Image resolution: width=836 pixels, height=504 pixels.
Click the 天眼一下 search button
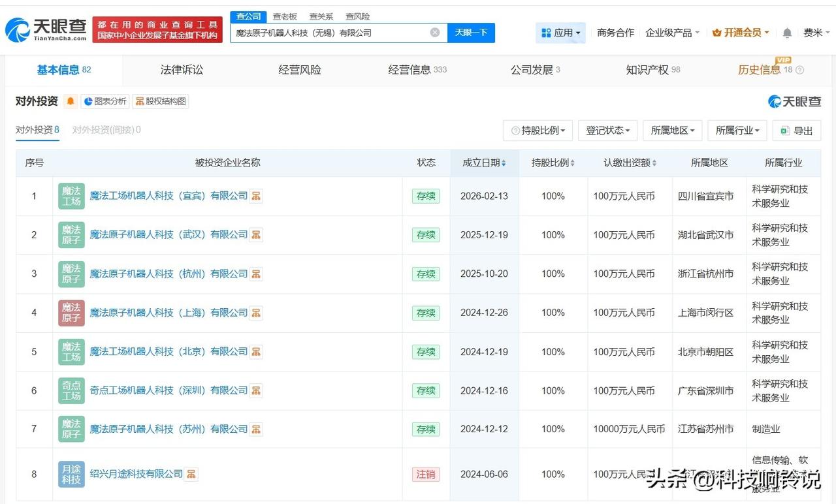[471, 33]
